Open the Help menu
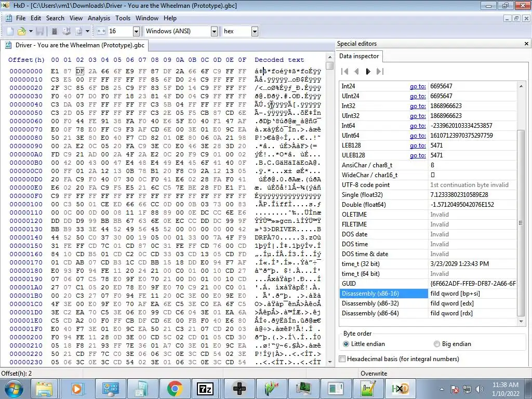532x399 pixels. [x=170, y=18]
